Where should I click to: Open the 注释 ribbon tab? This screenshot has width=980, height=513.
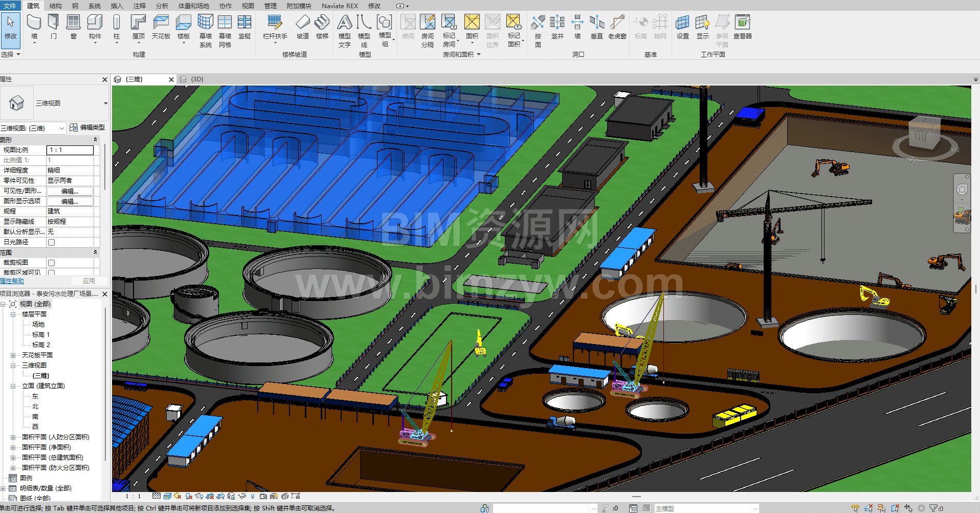140,6
